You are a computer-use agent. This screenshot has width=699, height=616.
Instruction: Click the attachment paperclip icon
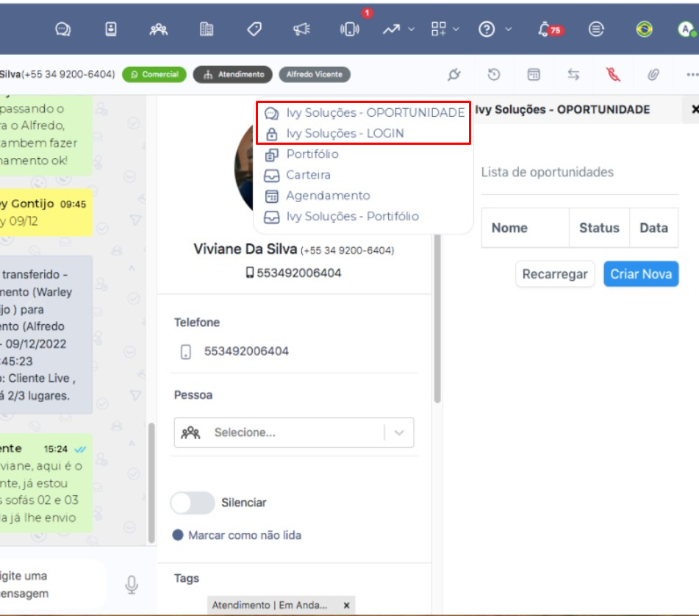coord(653,74)
